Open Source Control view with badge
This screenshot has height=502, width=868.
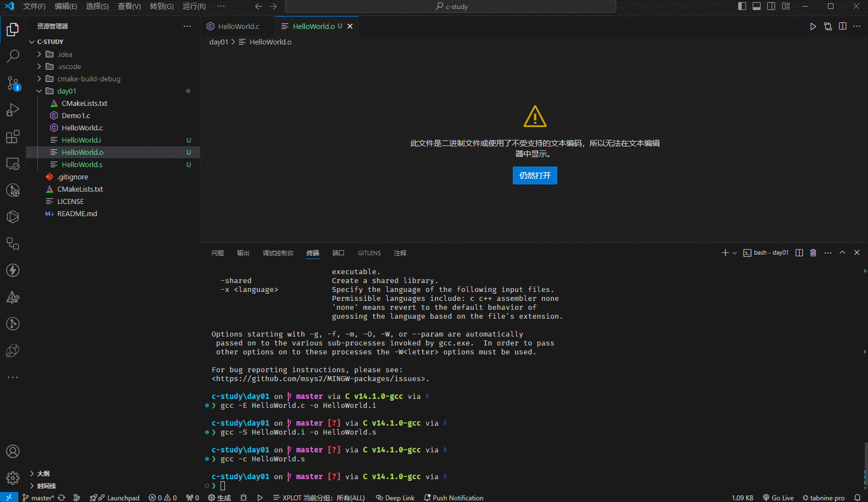(x=13, y=83)
